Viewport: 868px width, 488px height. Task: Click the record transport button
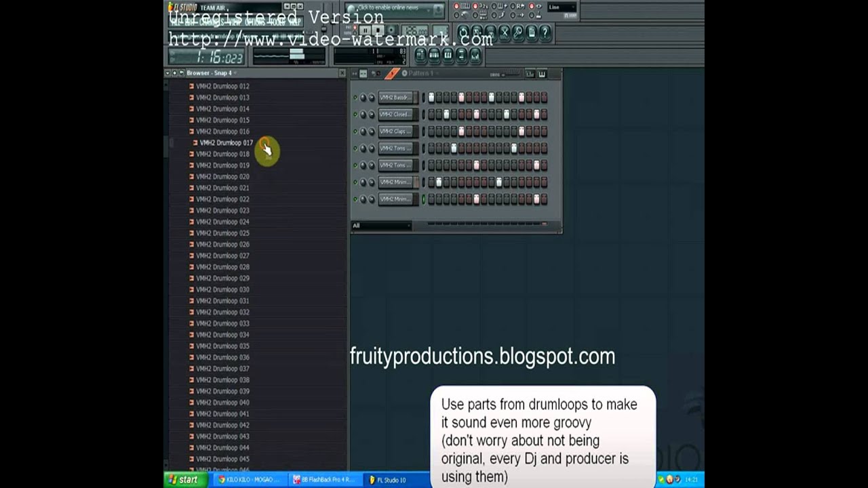click(391, 30)
